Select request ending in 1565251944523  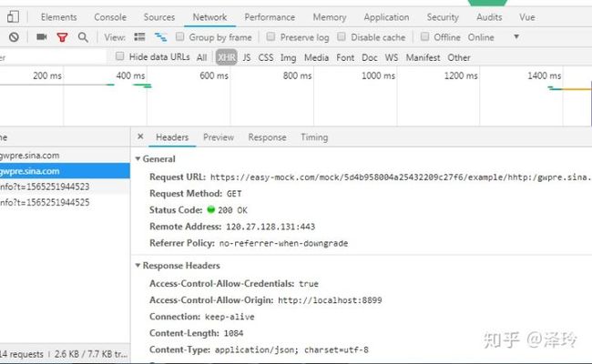point(65,187)
